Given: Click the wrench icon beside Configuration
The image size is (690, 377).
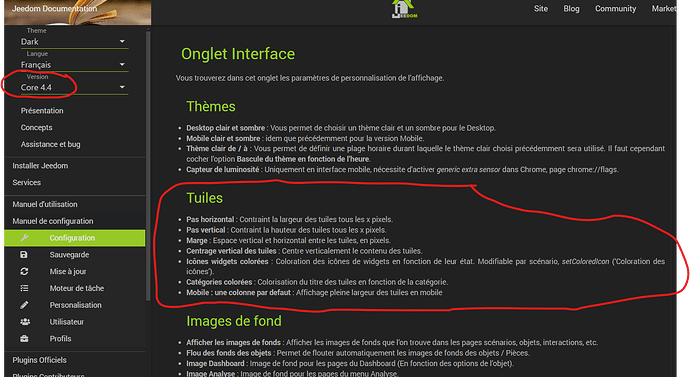Looking at the screenshot, I should click(24, 238).
